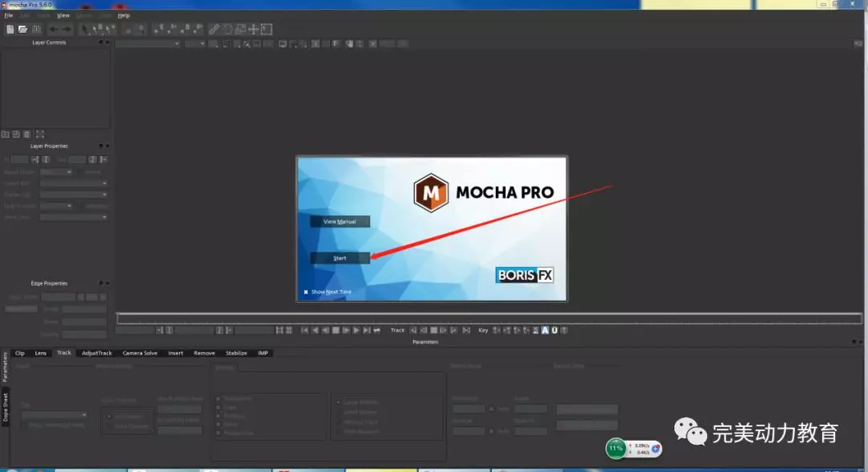The height and width of the screenshot is (472, 868).
Task: Undock the Layer Properties panel
Action: [100, 146]
